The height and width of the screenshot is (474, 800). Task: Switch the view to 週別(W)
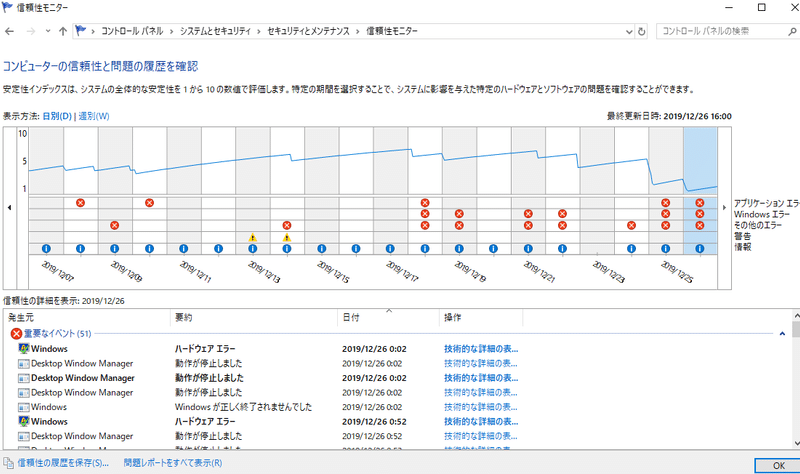click(x=94, y=116)
